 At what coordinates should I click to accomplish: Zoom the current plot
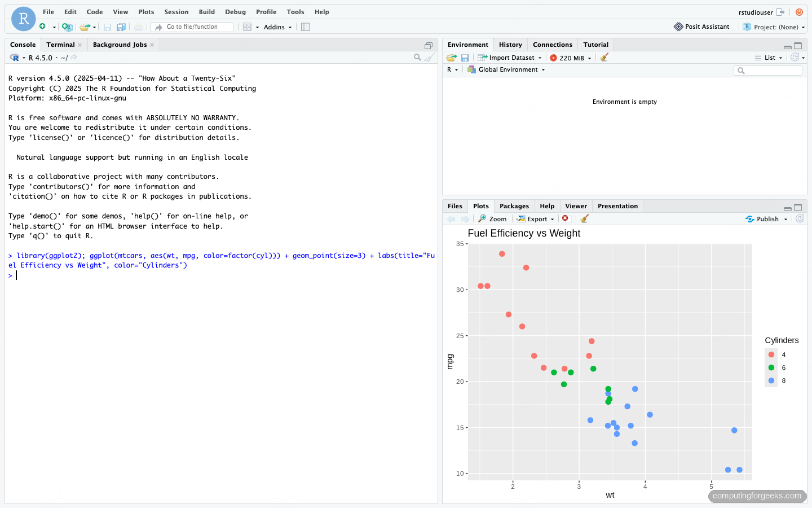point(492,218)
